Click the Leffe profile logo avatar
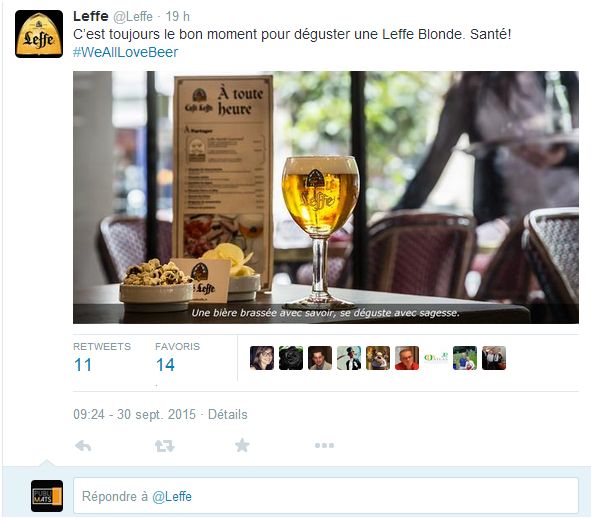This screenshot has height=519, width=593. (x=39, y=34)
